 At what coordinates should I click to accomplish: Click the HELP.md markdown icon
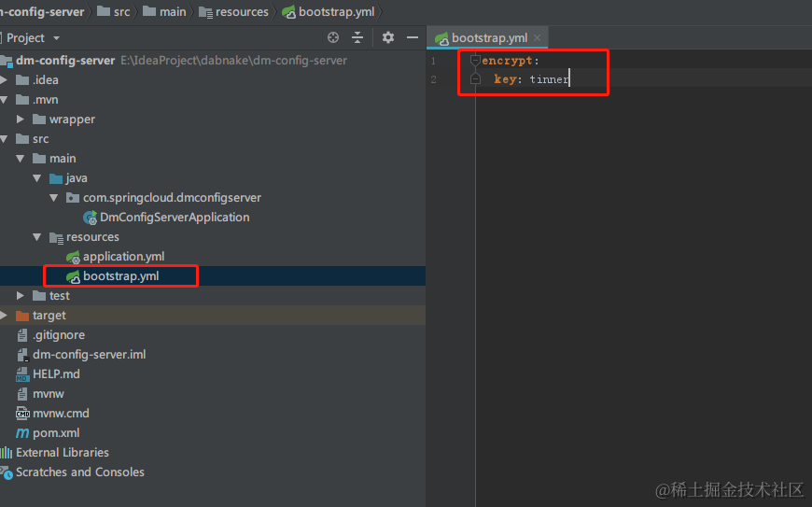21,374
